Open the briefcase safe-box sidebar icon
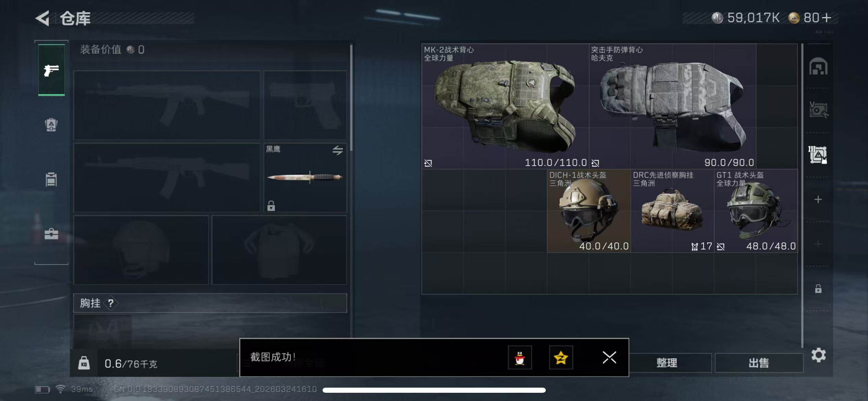 pos(51,234)
